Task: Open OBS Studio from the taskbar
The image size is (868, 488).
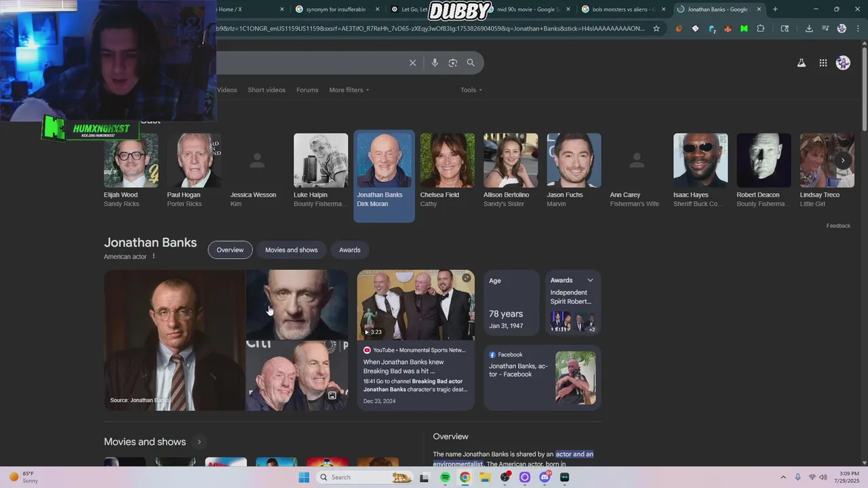Action: pyautogui.click(x=505, y=477)
